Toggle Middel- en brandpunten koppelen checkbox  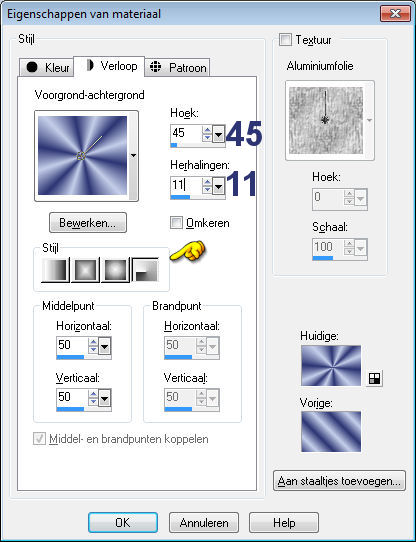[39, 439]
